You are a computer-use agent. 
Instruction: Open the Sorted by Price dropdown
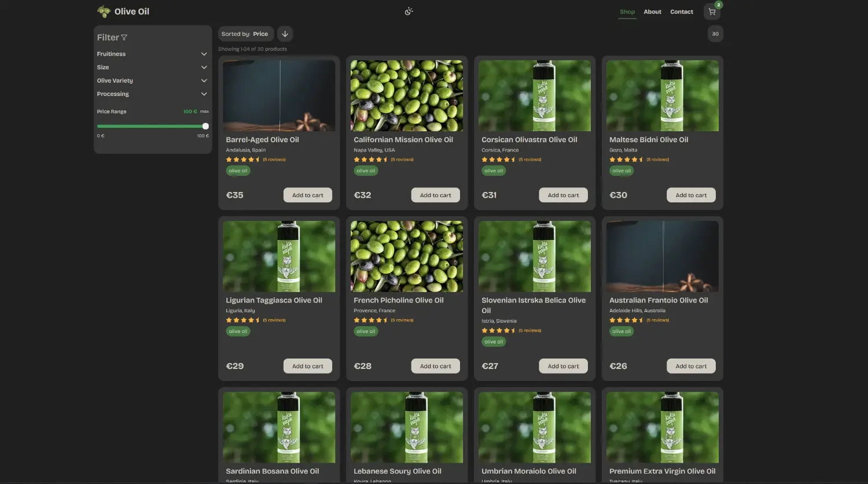tap(245, 34)
